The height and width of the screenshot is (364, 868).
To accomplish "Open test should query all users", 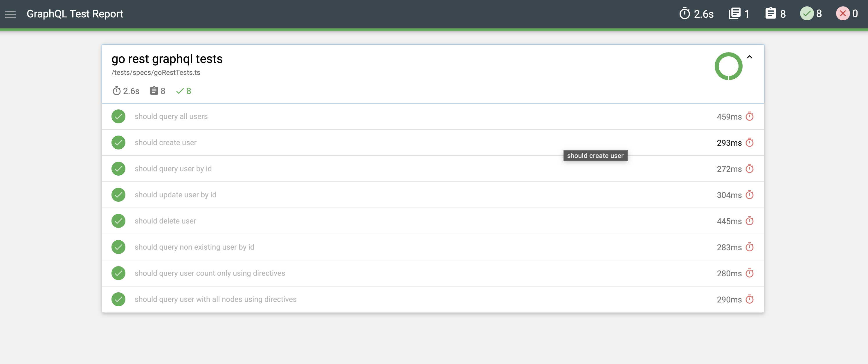I will tap(171, 116).
